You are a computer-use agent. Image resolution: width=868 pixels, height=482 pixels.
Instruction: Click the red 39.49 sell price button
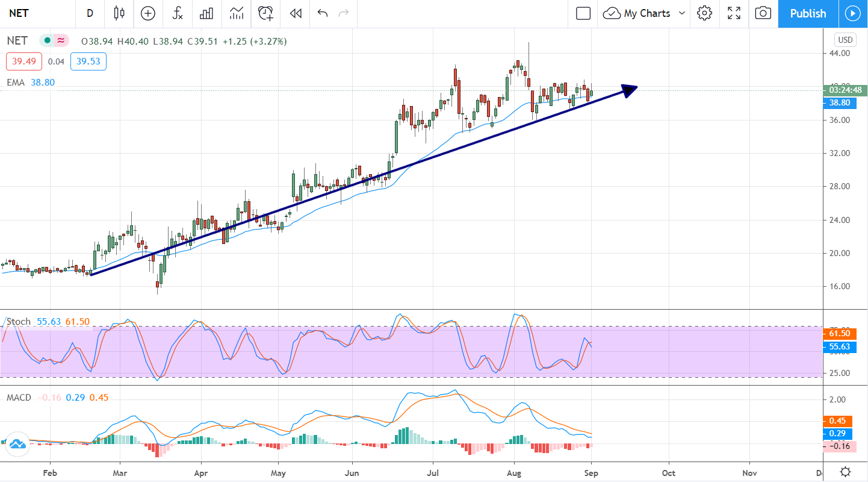point(23,61)
